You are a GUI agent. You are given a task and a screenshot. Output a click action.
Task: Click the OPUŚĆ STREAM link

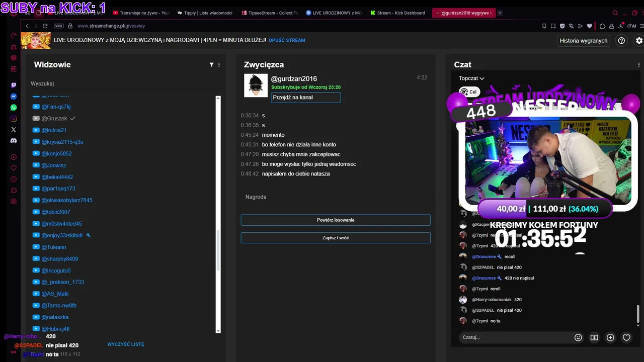click(287, 40)
